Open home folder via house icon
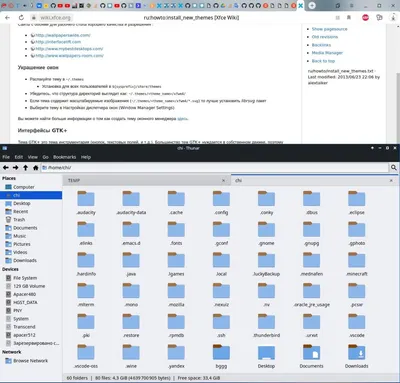Image resolution: width=400 pixels, height=383 pixels. 36,168
